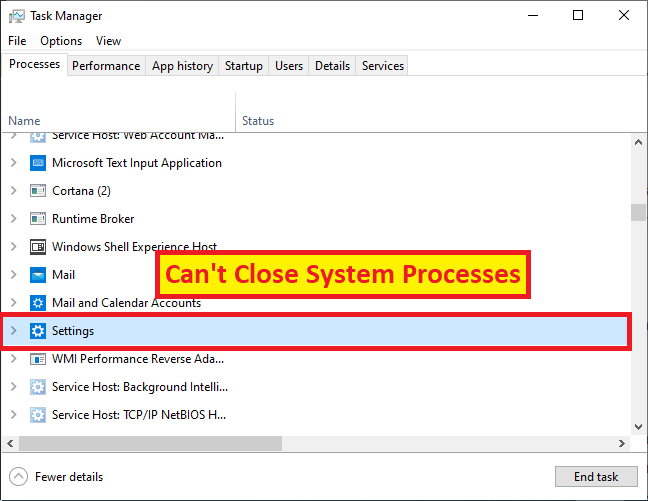
Task: Click the Cortana process icon
Action: pyautogui.click(x=38, y=191)
